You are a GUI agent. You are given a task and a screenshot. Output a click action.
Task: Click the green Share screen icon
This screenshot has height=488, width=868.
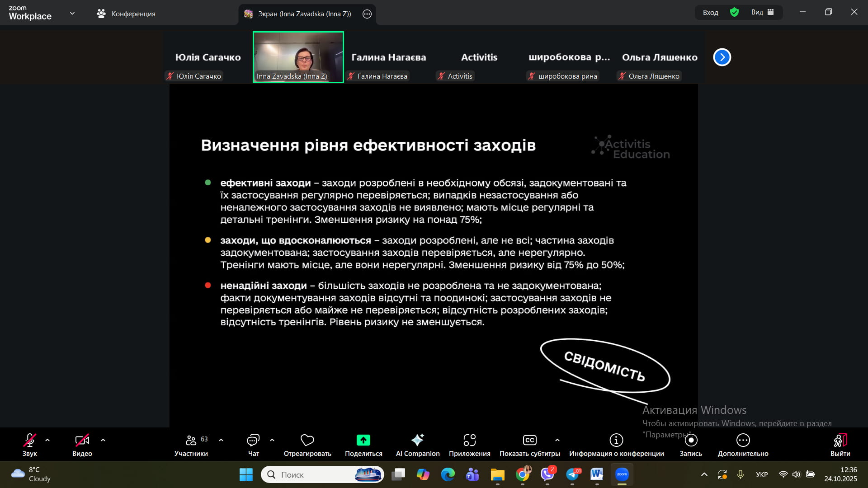363,441
